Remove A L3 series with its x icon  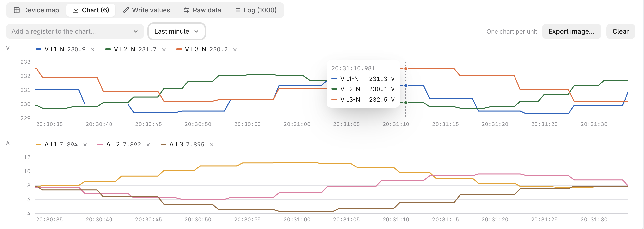(x=211, y=145)
